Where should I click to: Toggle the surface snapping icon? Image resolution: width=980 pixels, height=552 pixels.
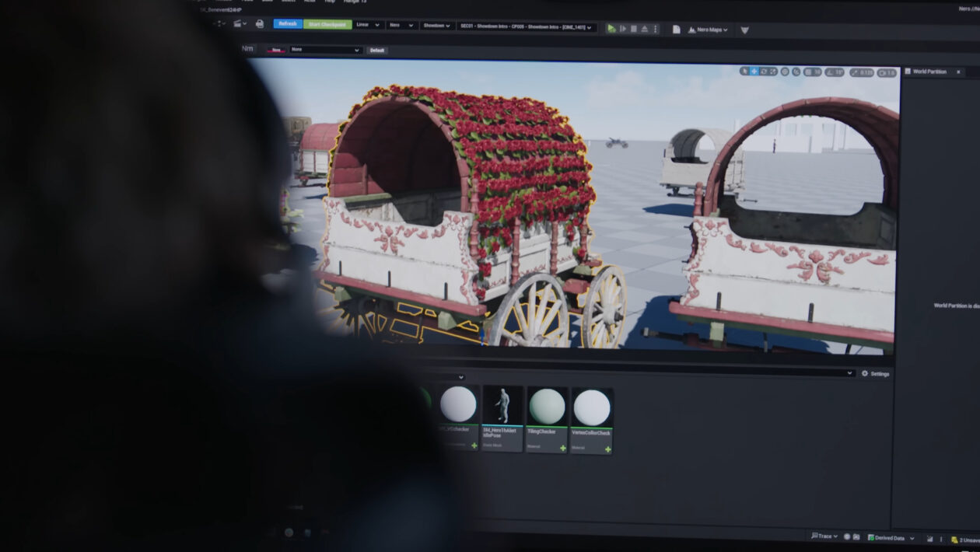(x=796, y=72)
